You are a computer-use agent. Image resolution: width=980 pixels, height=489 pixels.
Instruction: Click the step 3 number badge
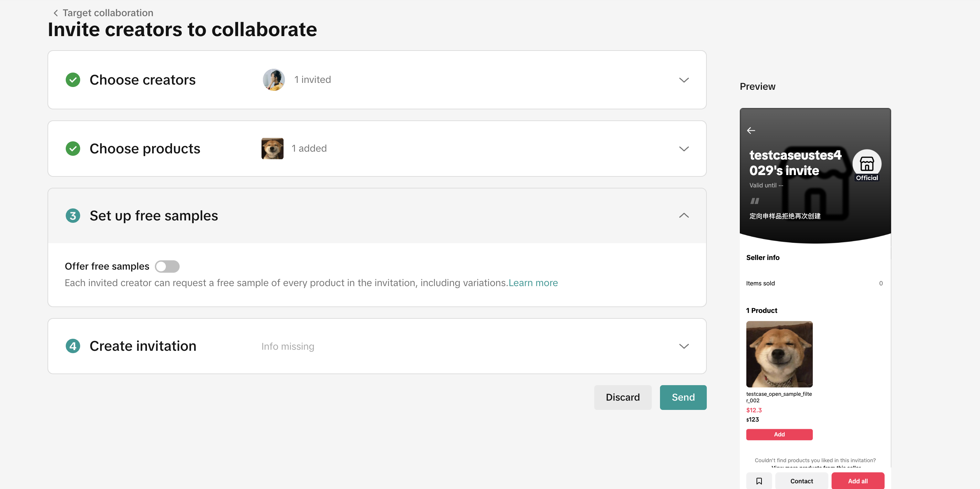73,216
